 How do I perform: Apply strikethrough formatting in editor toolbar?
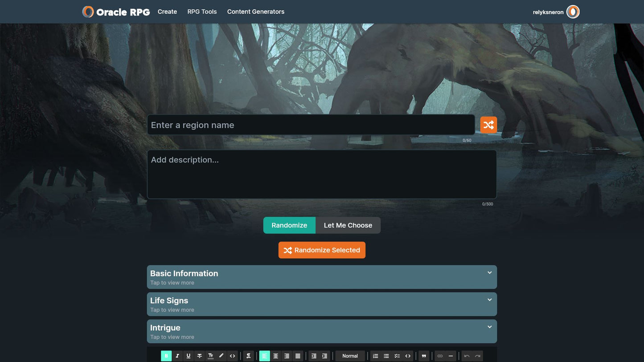pos(199,356)
